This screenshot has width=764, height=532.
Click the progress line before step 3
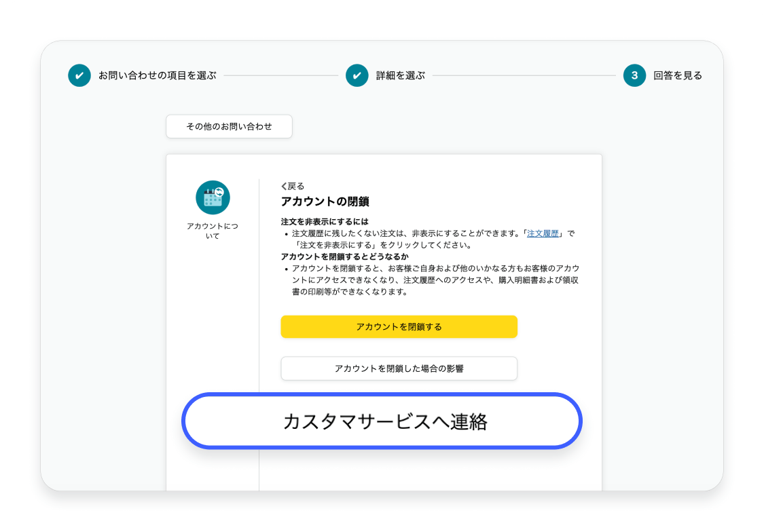point(526,75)
